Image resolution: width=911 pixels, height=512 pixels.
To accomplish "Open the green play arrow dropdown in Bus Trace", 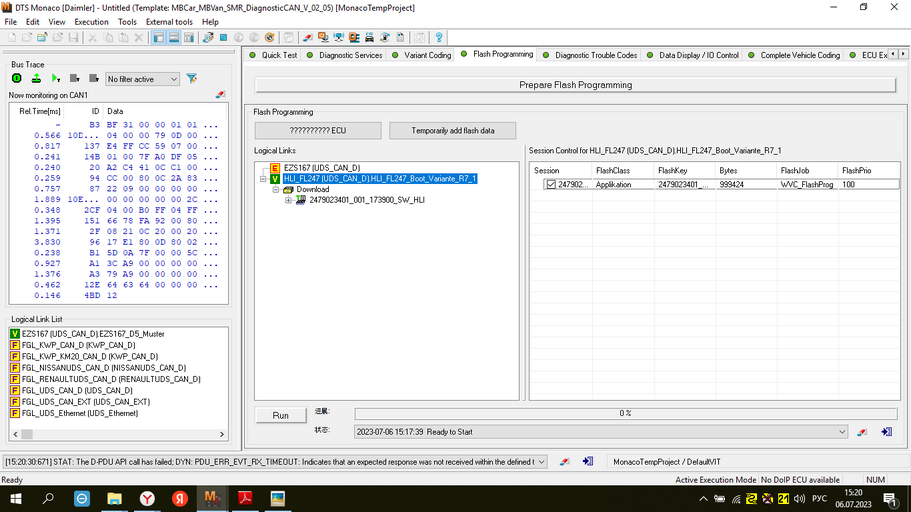I will coord(56,78).
